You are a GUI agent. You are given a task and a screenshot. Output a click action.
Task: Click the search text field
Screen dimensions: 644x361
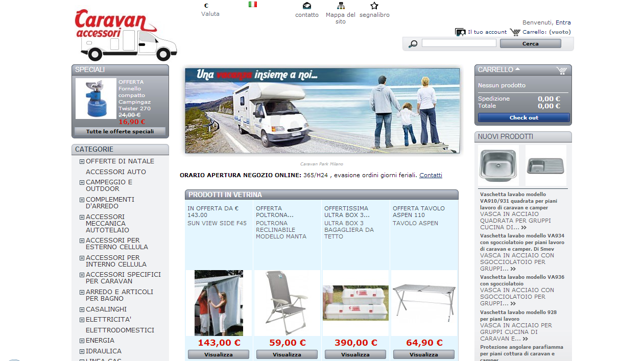(459, 43)
